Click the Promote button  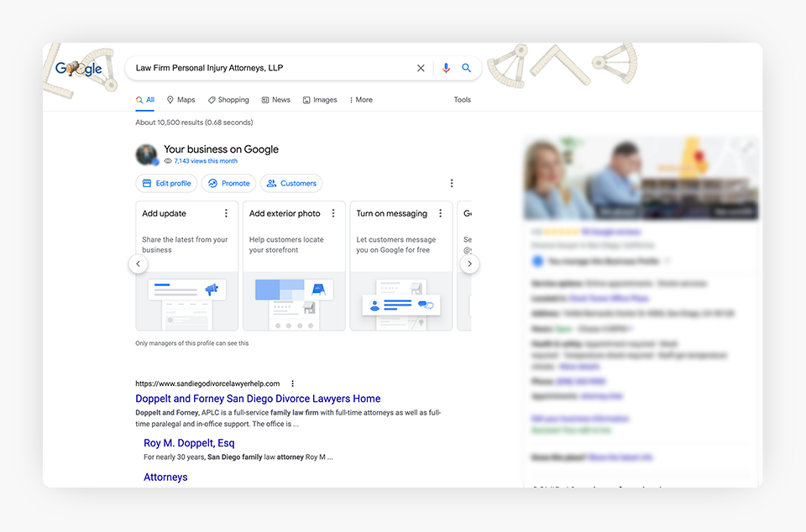click(x=229, y=183)
